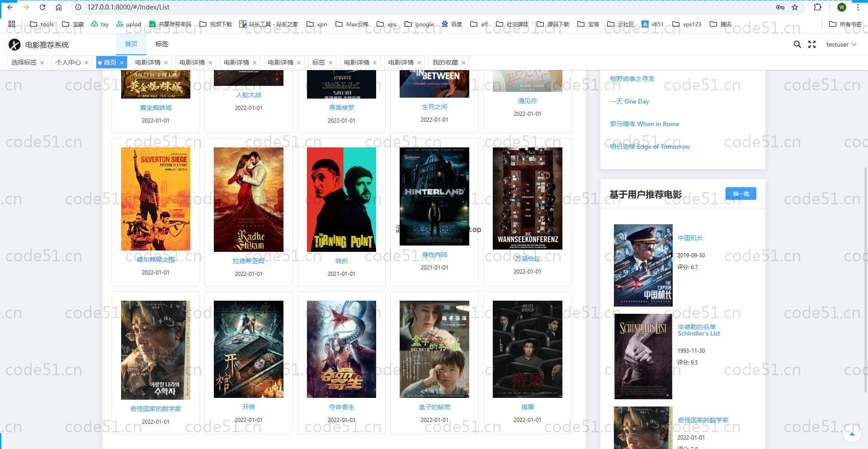This screenshot has height=449, width=868.
Task: Click the browser back arrow
Action: 10,7
